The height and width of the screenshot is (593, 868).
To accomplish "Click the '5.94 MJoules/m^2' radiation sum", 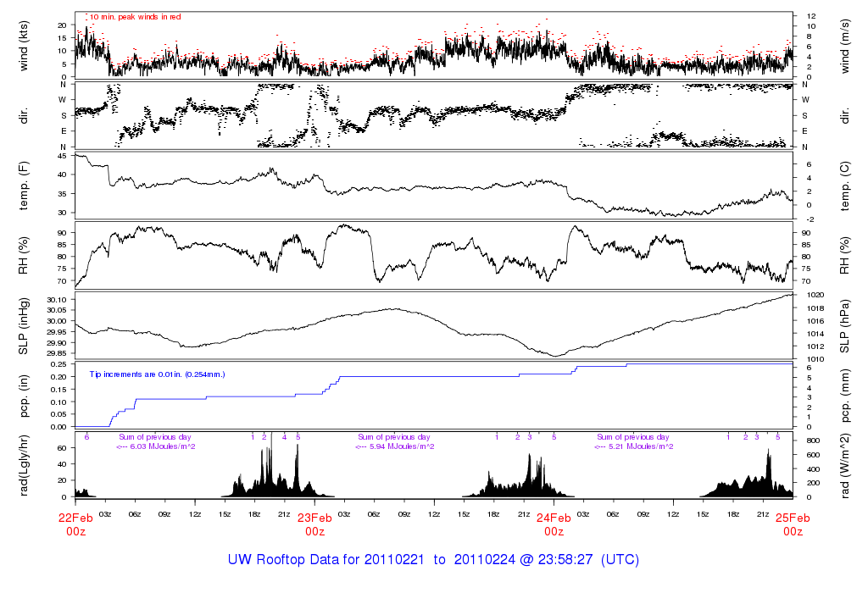I will [x=402, y=446].
